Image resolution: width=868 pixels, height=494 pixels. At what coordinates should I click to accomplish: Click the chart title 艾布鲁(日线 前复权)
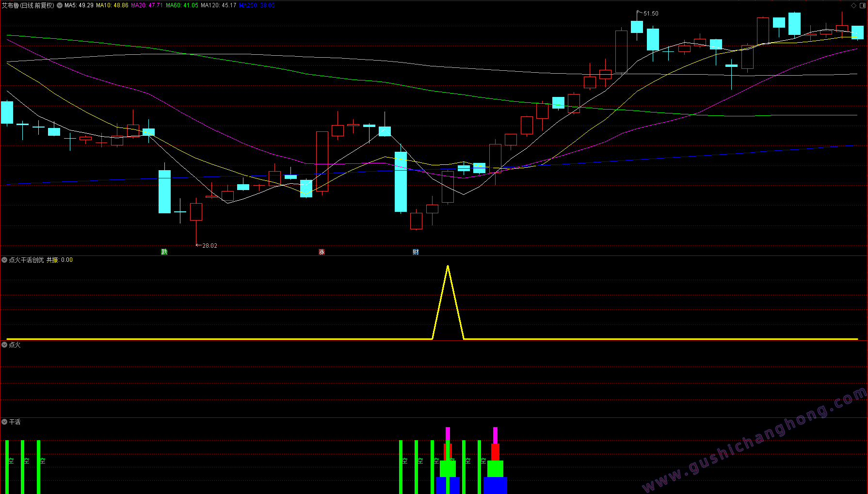(28, 5)
